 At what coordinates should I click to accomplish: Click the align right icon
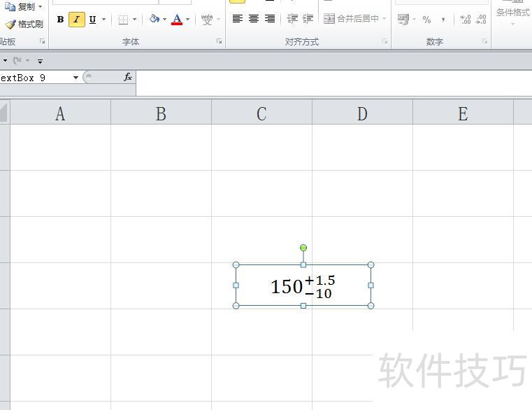click(270, 19)
